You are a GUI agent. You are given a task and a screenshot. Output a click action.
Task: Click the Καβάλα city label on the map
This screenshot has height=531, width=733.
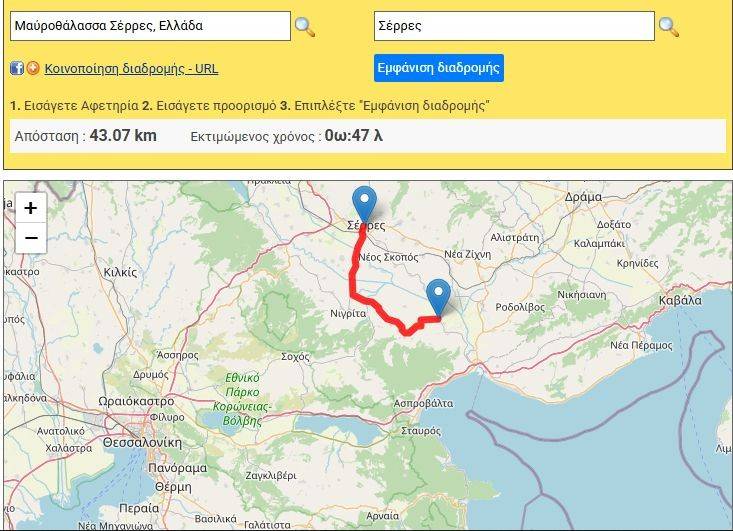tap(680, 300)
